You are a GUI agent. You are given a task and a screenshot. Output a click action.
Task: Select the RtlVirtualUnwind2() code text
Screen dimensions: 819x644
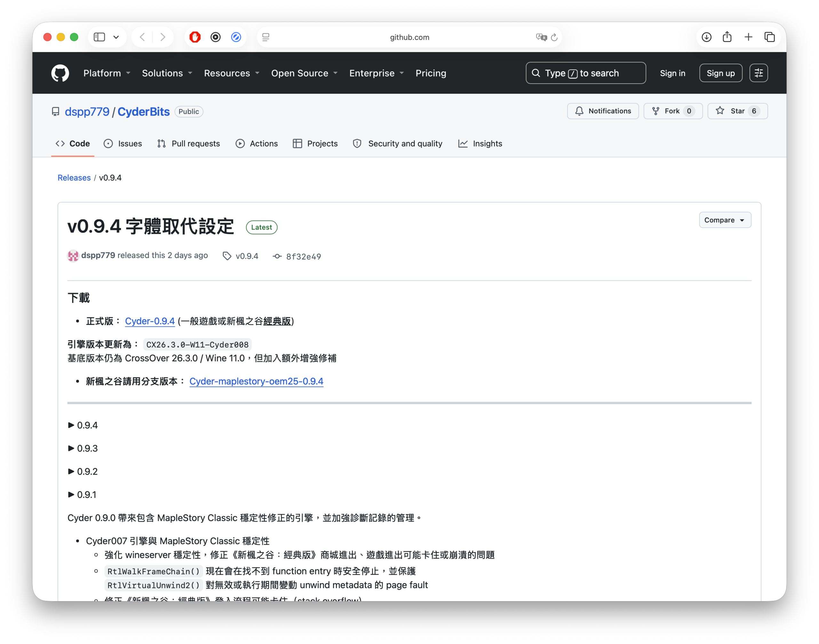pyautogui.click(x=154, y=585)
